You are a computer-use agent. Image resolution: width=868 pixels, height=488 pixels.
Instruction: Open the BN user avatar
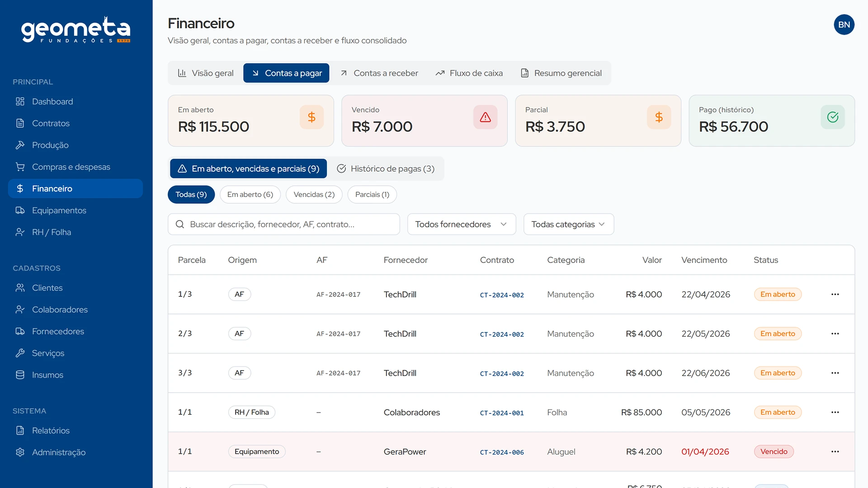pyautogui.click(x=844, y=25)
